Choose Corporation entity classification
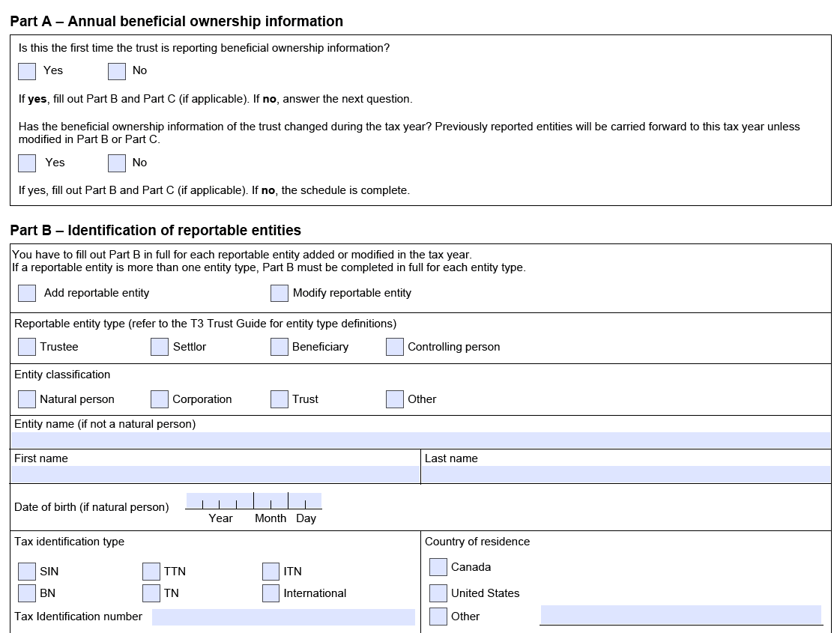The height and width of the screenshot is (633, 840). 160,399
